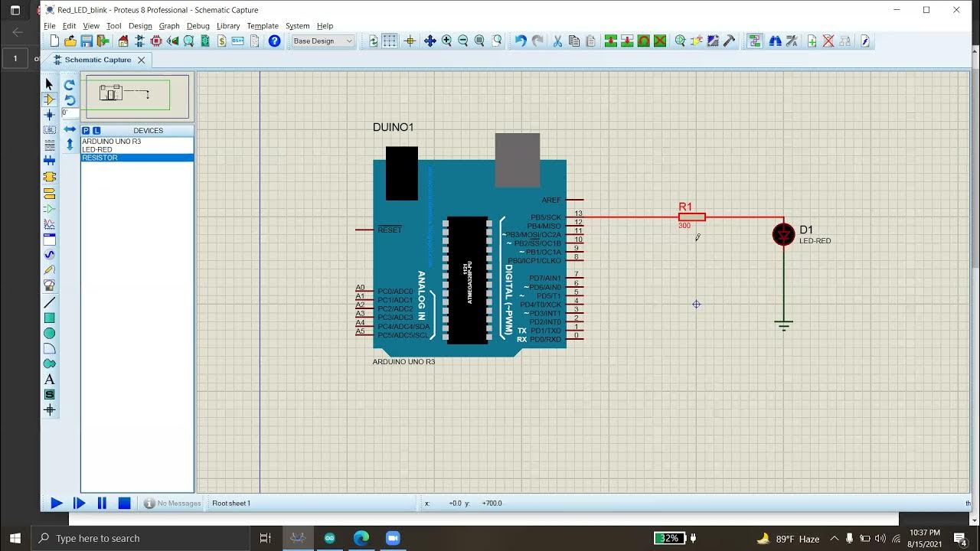980x551 pixels.
Task: Flip component vertically with Y-mirror button
Action: [70, 144]
